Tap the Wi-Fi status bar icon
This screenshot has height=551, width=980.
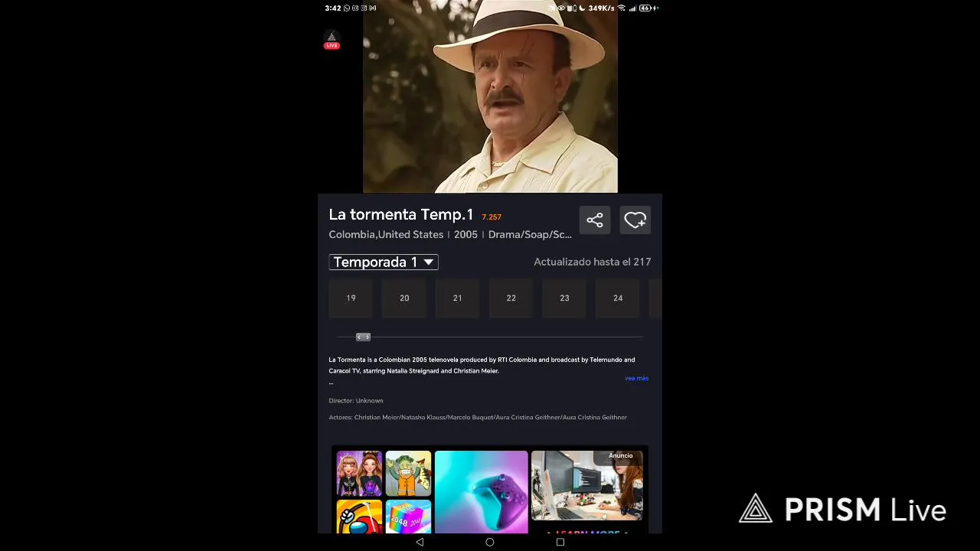622,8
